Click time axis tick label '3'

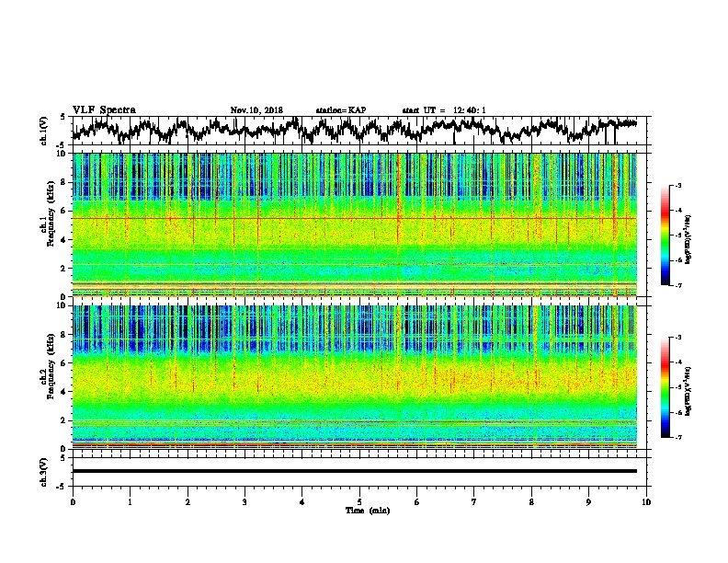click(245, 502)
